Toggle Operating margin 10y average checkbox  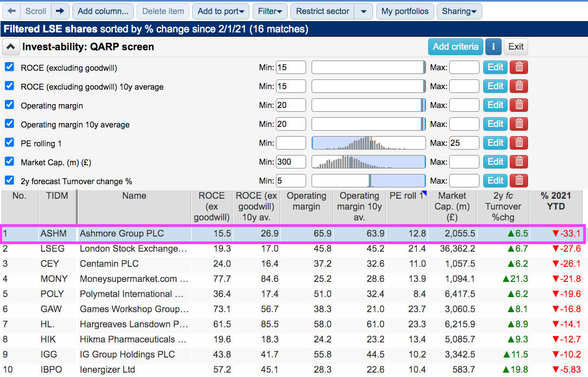[9, 123]
